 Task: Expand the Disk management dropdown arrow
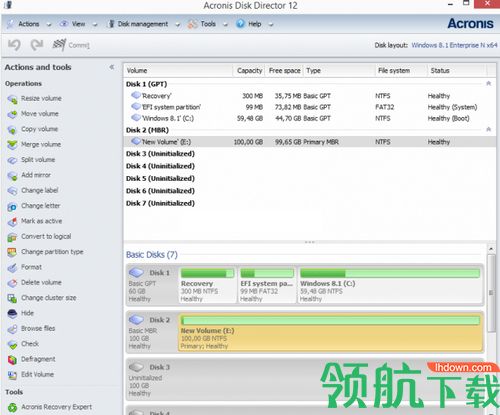point(178,25)
